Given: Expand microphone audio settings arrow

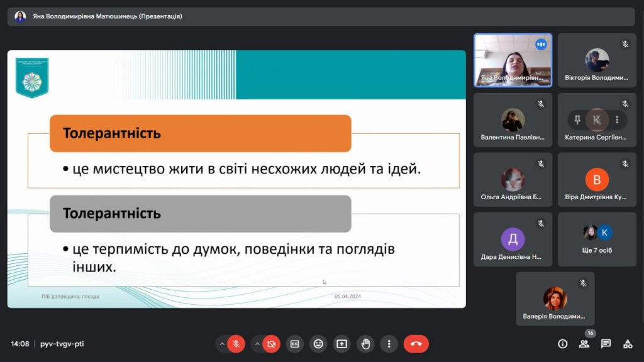Looking at the screenshot, I should point(222,344).
